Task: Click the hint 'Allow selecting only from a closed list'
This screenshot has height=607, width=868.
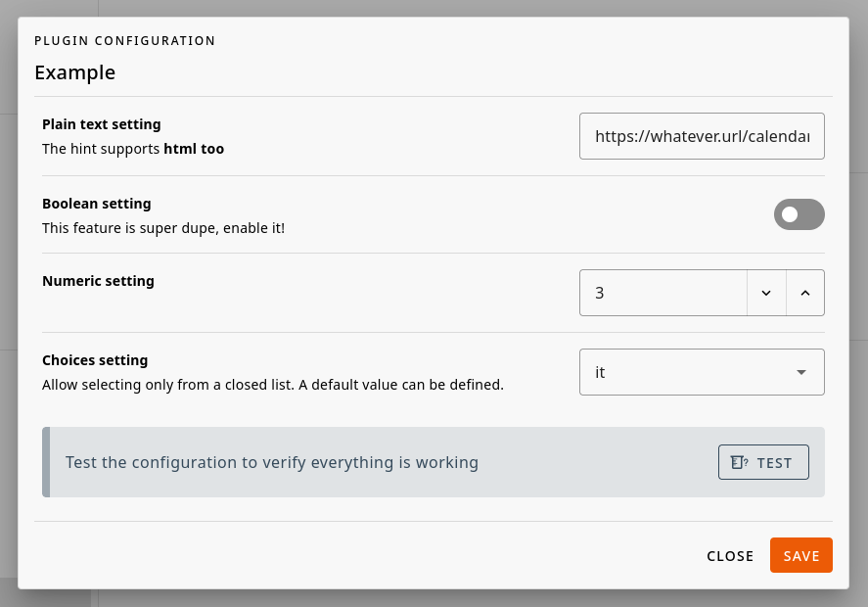Action: click(x=167, y=385)
